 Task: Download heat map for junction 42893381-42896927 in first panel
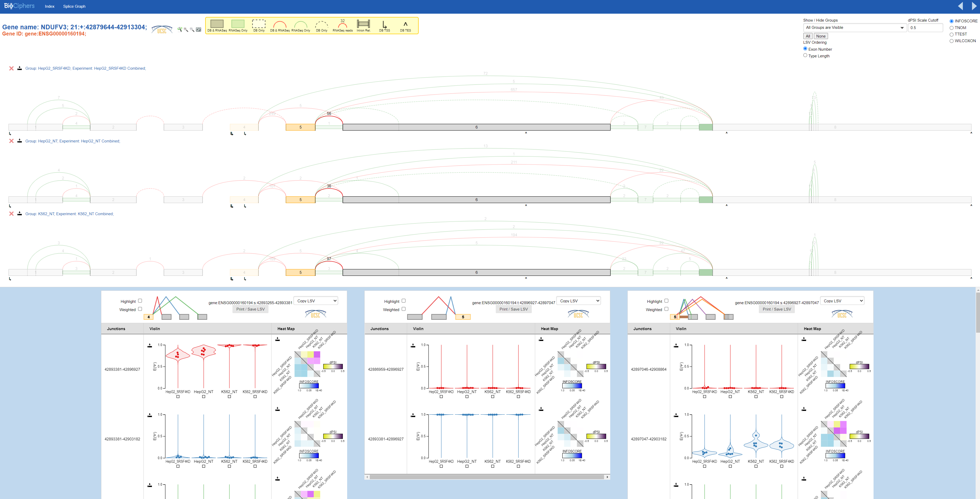click(277, 339)
